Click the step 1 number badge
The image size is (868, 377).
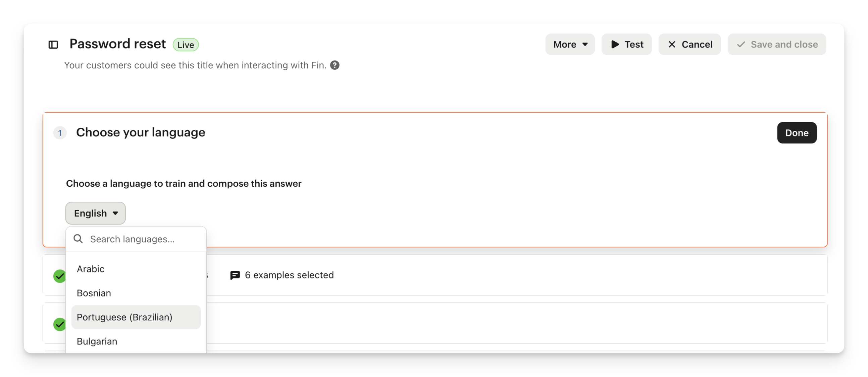pos(60,133)
